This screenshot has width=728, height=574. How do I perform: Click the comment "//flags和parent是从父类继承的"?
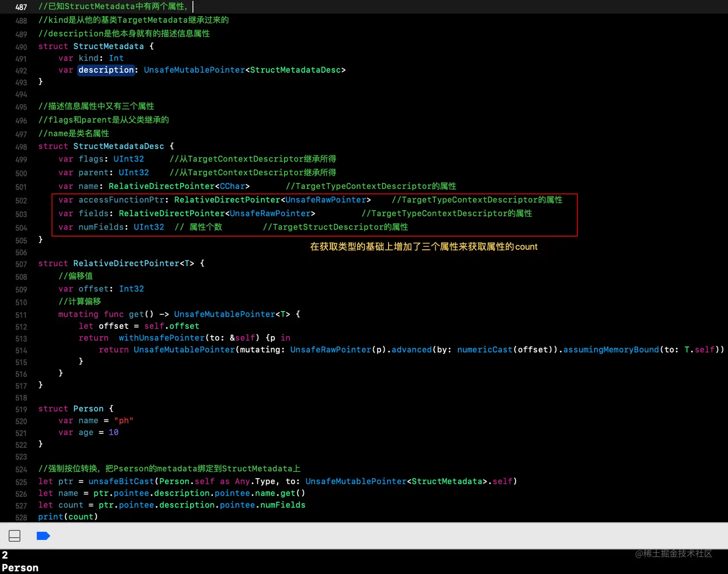coord(104,119)
